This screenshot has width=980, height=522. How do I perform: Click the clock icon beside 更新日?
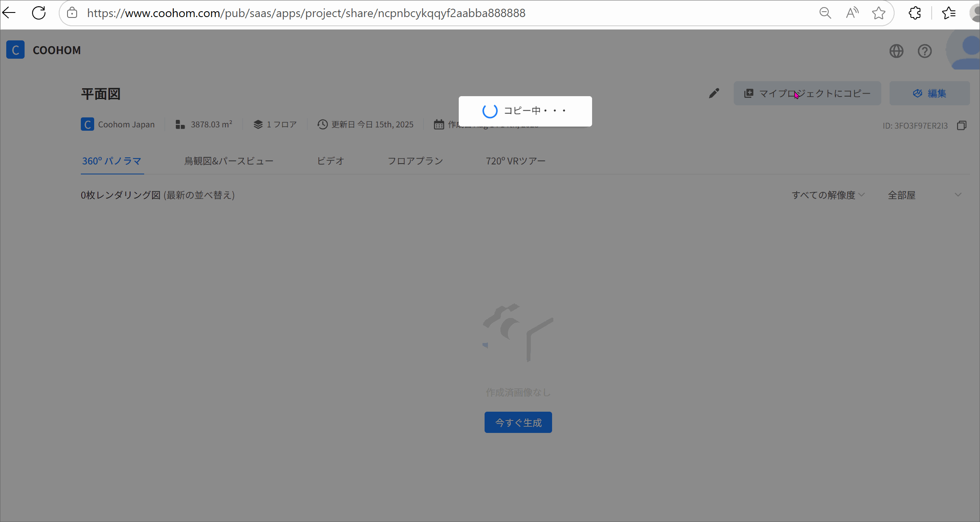[322, 124]
